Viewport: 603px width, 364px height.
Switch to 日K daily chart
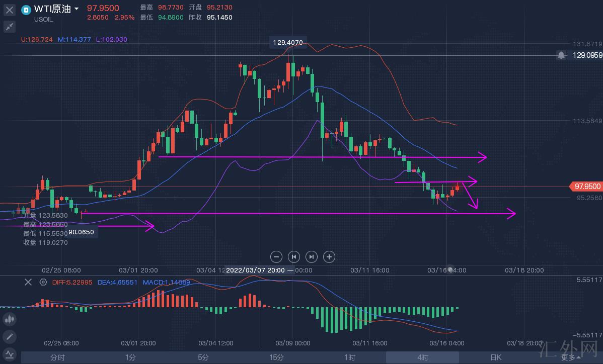496,357
